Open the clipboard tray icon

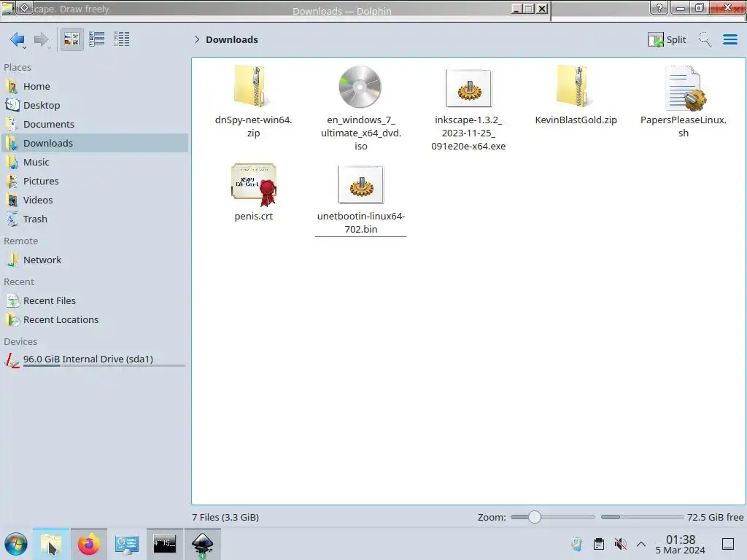coord(599,544)
